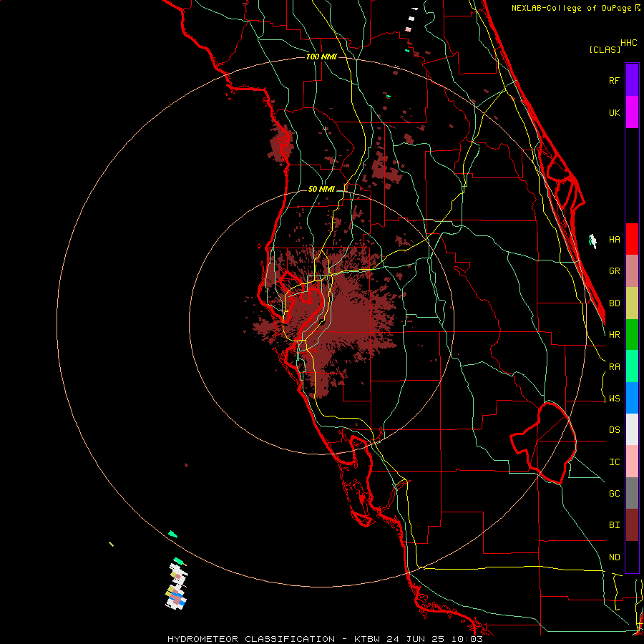Click the HR green legend swatch

pyautogui.click(x=632, y=335)
